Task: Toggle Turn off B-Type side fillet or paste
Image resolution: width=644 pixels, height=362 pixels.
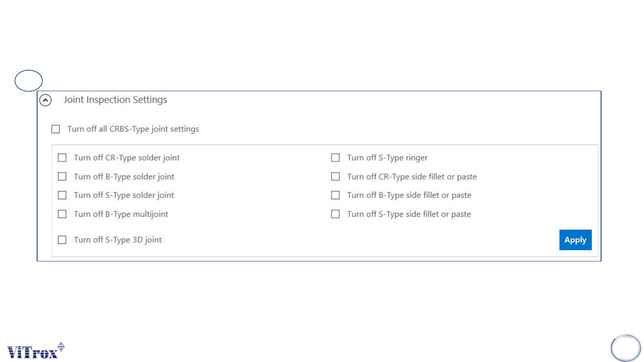Action: 335,195
